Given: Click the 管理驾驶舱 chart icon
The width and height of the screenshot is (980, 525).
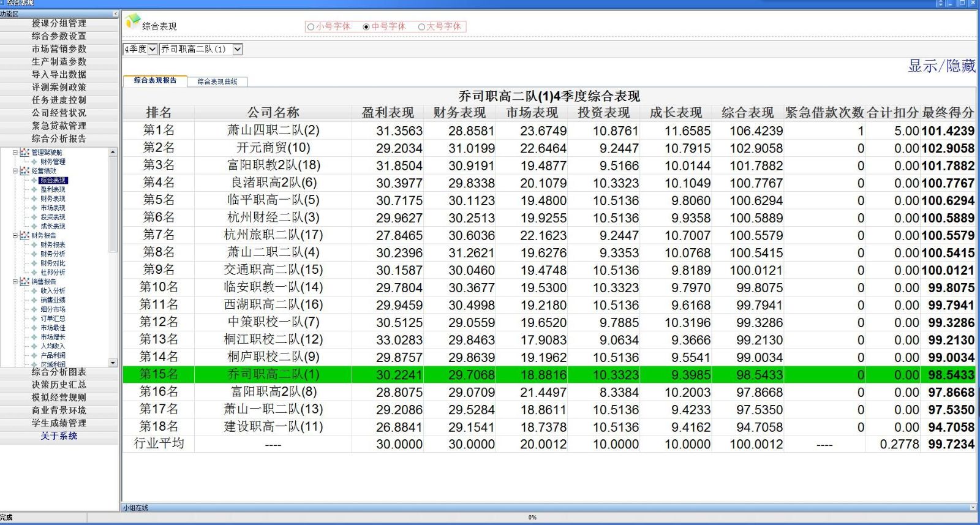Looking at the screenshot, I should 24,153.
